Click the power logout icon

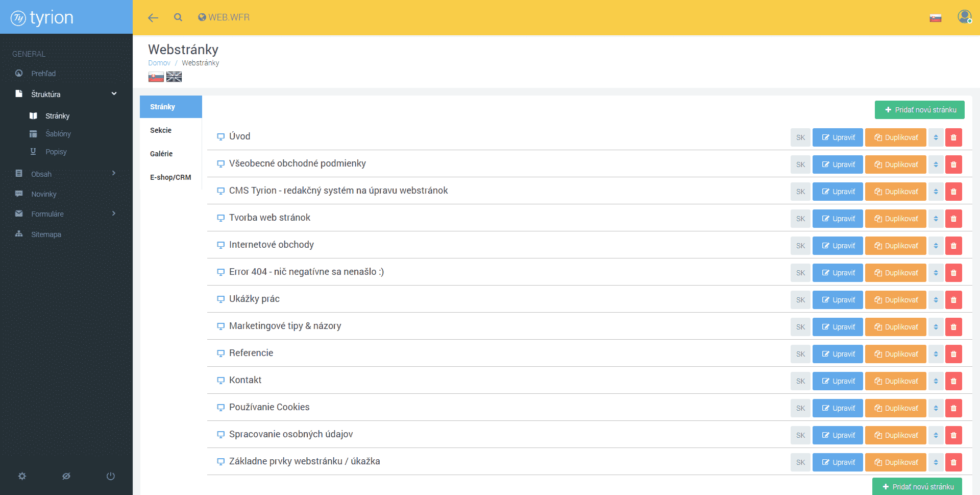pyautogui.click(x=110, y=476)
